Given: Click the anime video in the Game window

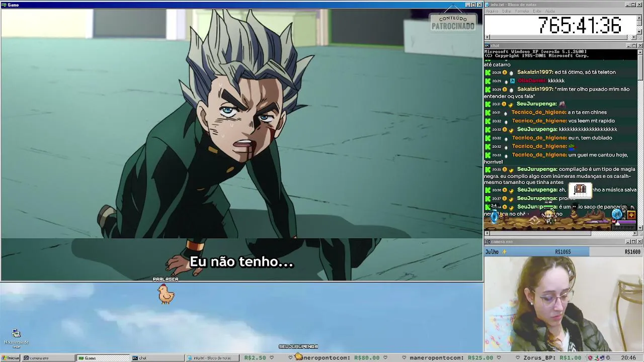Looking at the screenshot, I should 242,145.
